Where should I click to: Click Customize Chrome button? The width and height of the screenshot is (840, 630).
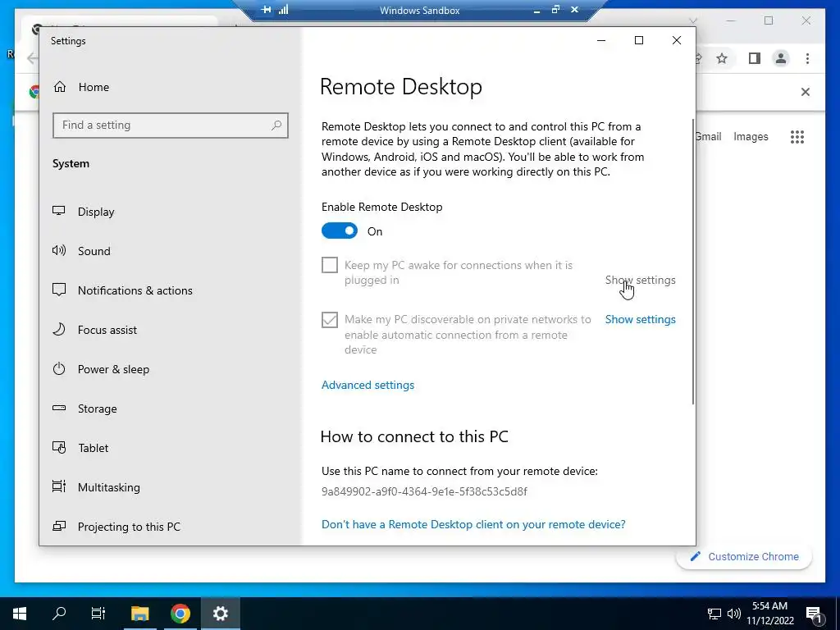pyautogui.click(x=744, y=557)
